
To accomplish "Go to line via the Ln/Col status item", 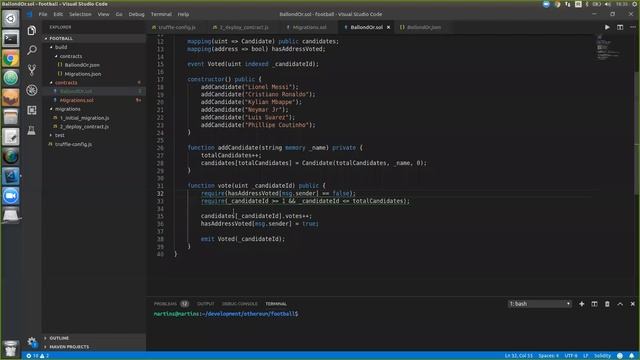I will 518,356.
